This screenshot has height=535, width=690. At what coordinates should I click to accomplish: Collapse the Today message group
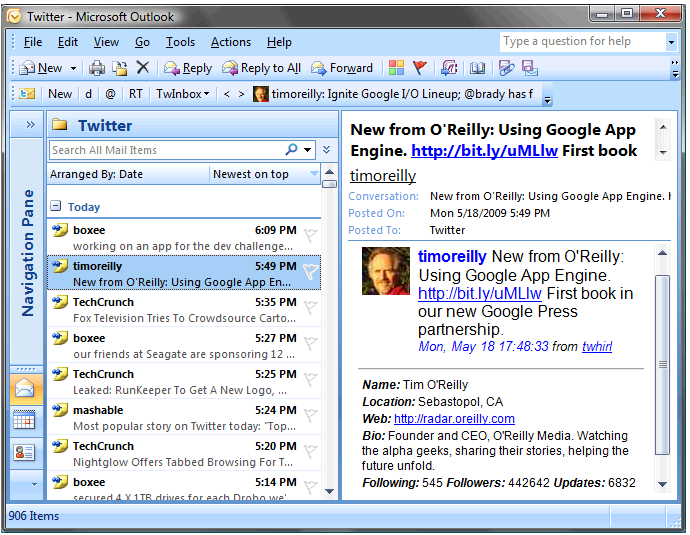[x=56, y=207]
